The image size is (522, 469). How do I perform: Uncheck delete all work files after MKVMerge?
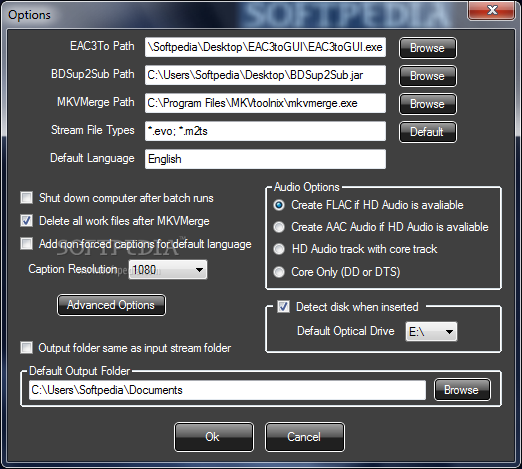tap(27, 221)
